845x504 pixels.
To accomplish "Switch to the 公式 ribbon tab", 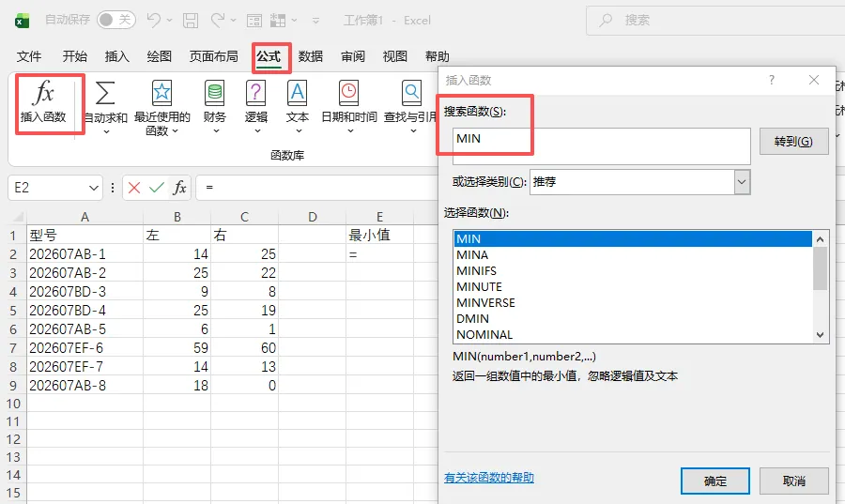I will 269,56.
